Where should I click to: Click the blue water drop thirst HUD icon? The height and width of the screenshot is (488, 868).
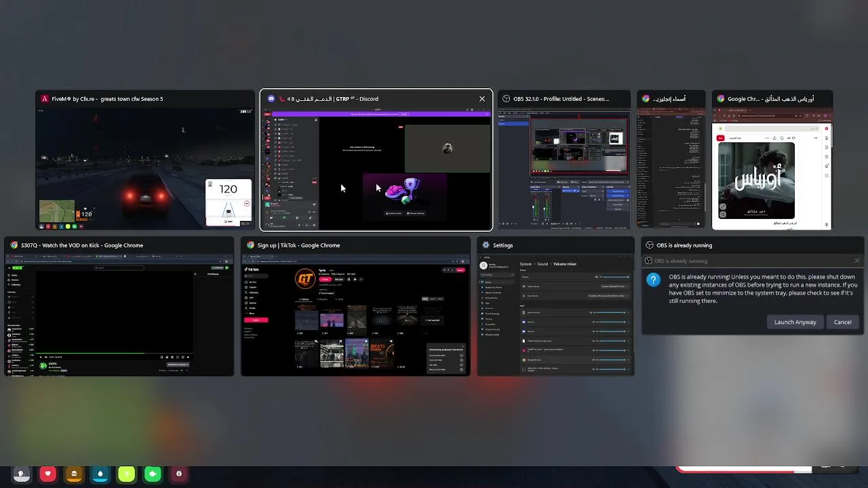click(x=100, y=474)
